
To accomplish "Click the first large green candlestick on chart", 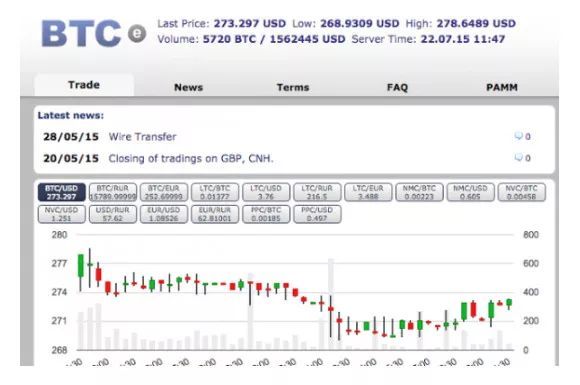I will tap(80, 266).
